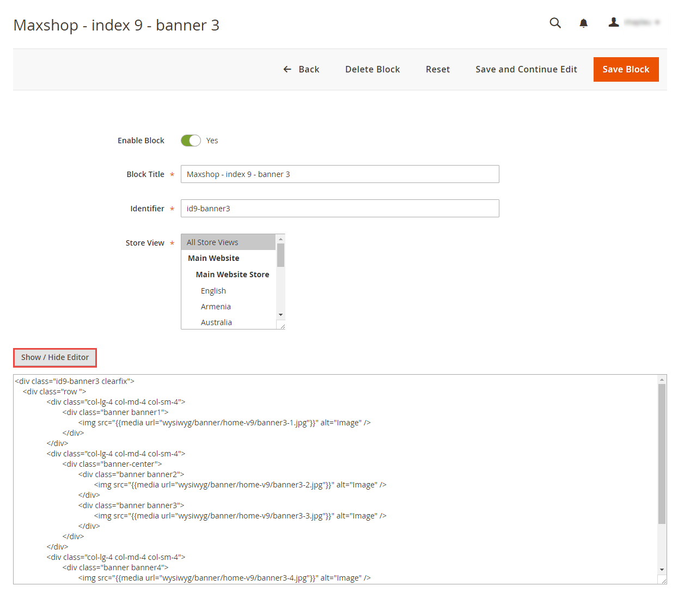
Task: Select Main Website Store option
Action: tap(228, 275)
